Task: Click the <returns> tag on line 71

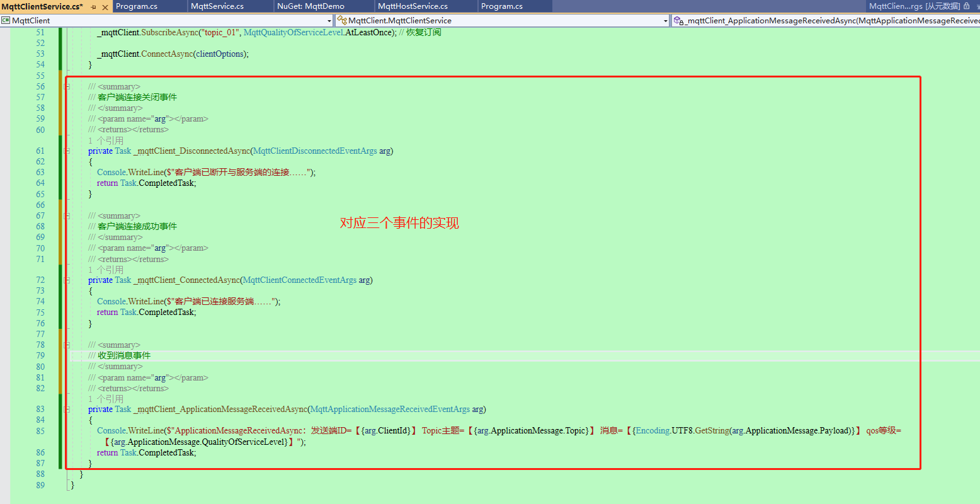Action: tap(115, 260)
